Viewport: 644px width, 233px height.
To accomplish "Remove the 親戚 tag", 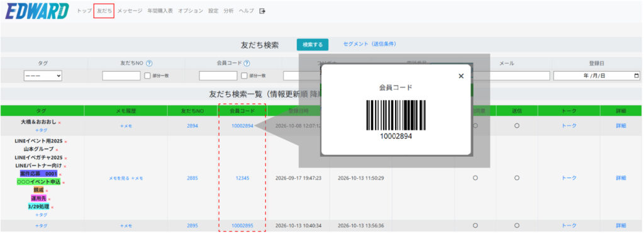I will pyautogui.click(x=47, y=191).
